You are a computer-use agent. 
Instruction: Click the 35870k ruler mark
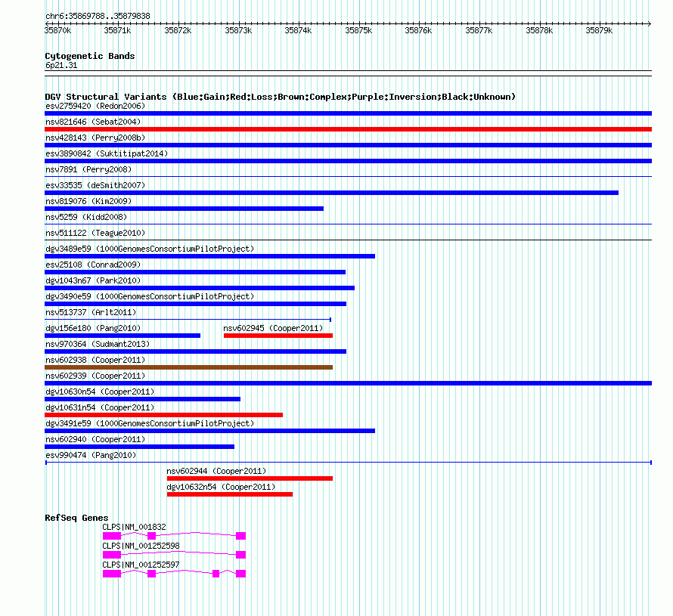[58, 30]
